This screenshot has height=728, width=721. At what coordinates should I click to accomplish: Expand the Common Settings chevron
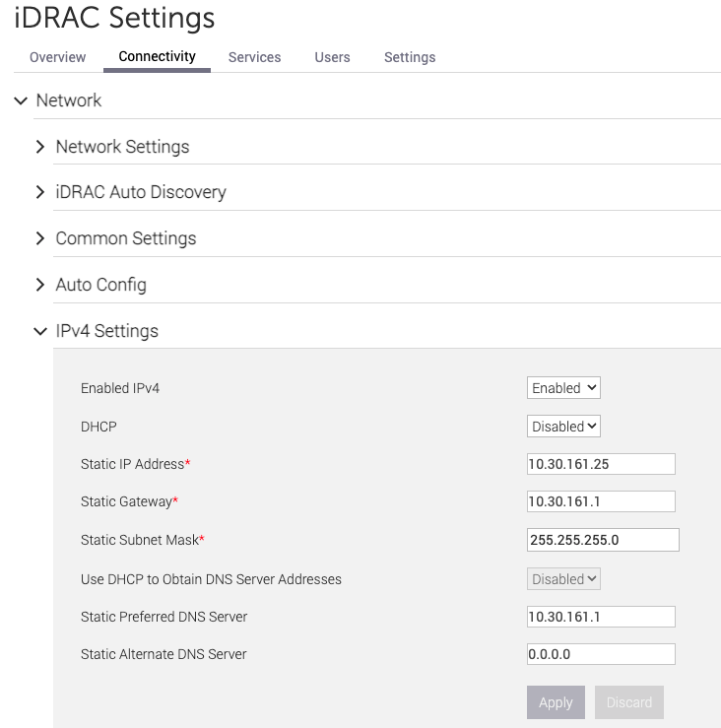(40, 238)
